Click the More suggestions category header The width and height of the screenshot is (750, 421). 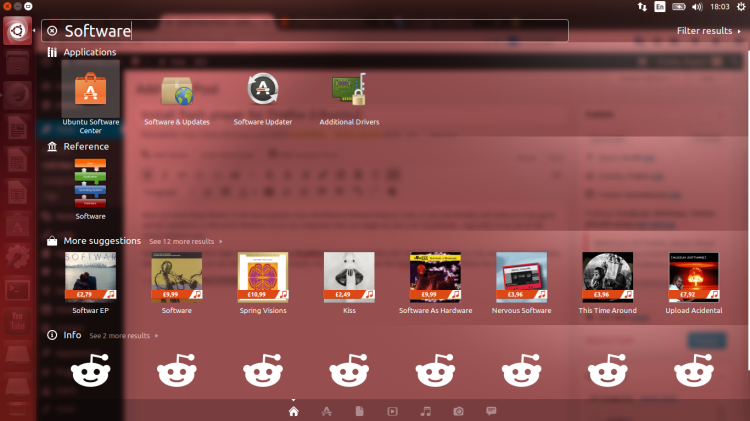click(x=94, y=241)
